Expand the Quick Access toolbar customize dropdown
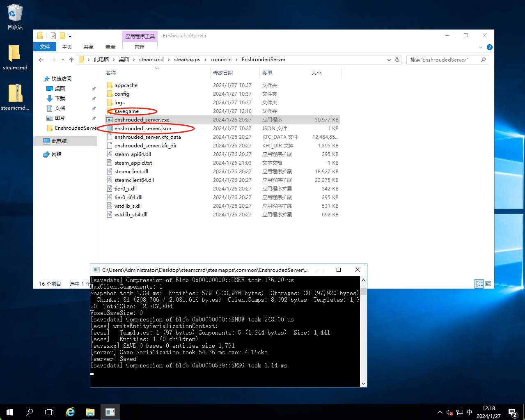 [x=70, y=36]
